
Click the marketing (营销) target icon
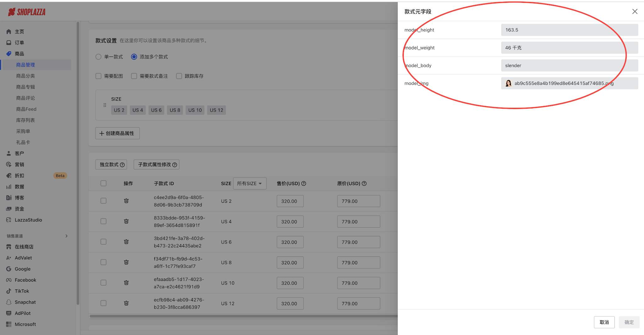click(x=9, y=164)
